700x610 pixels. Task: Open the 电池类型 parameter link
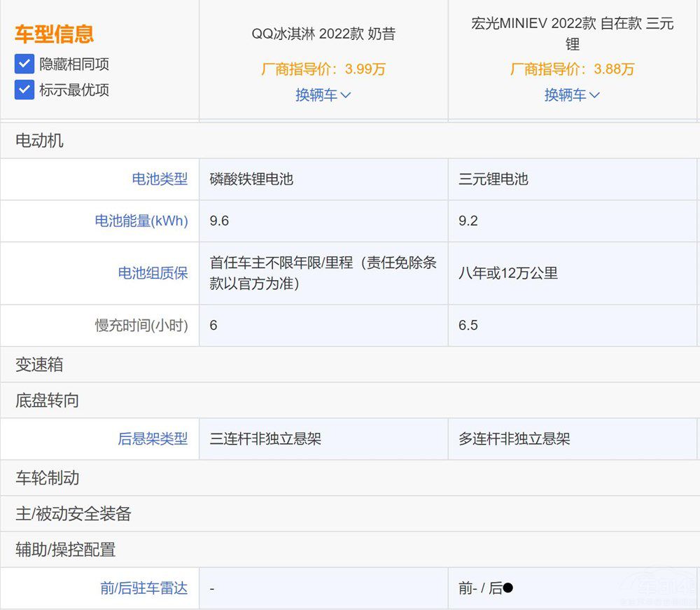point(159,179)
